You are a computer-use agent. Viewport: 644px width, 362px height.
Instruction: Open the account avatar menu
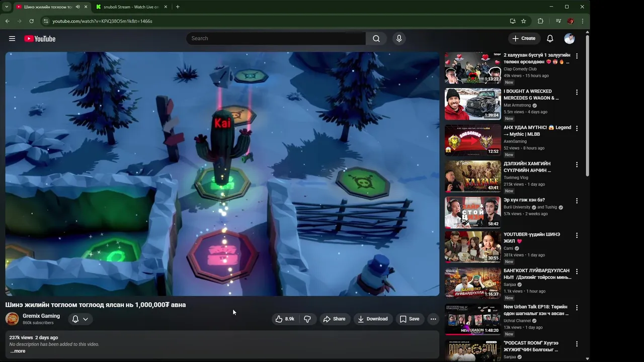(570, 39)
